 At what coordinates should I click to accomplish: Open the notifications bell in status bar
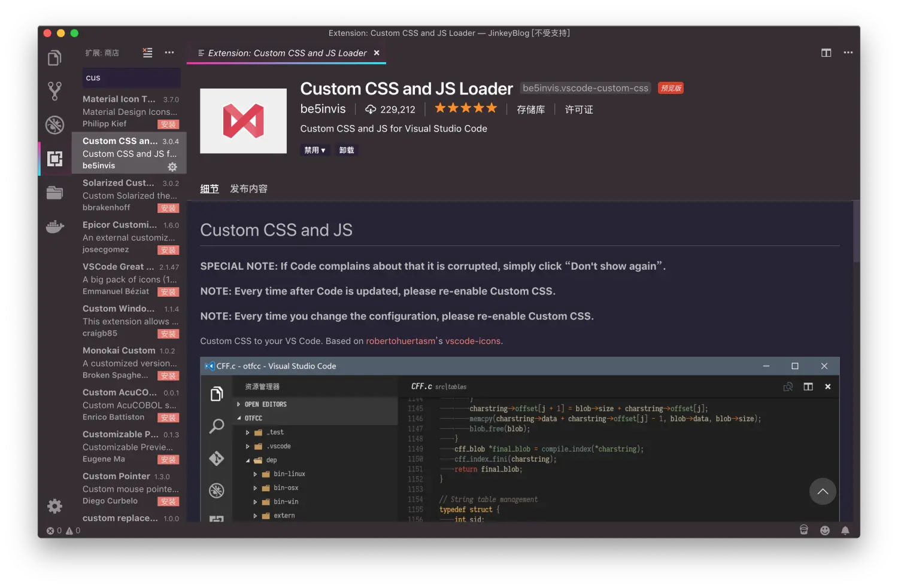pos(845,531)
